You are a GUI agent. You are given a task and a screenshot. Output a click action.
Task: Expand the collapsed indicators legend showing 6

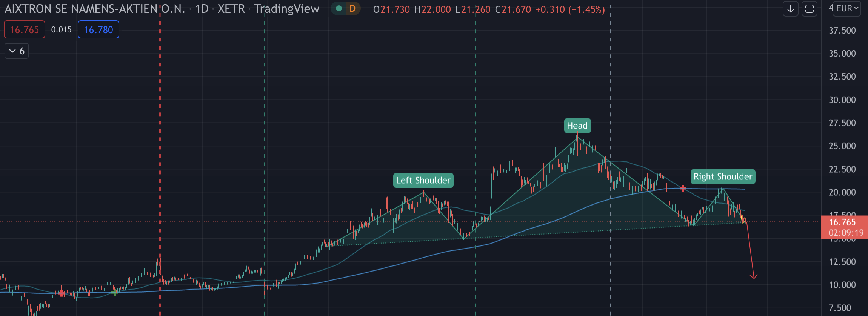(x=17, y=51)
